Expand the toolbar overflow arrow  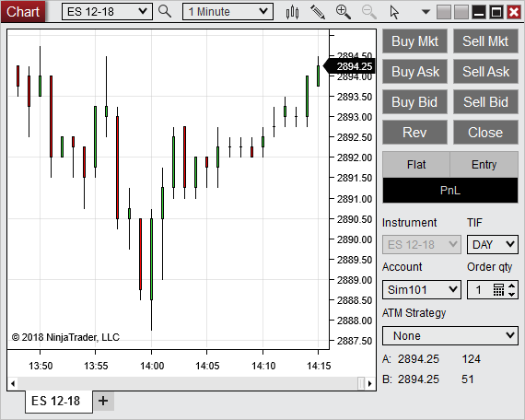[426, 12]
